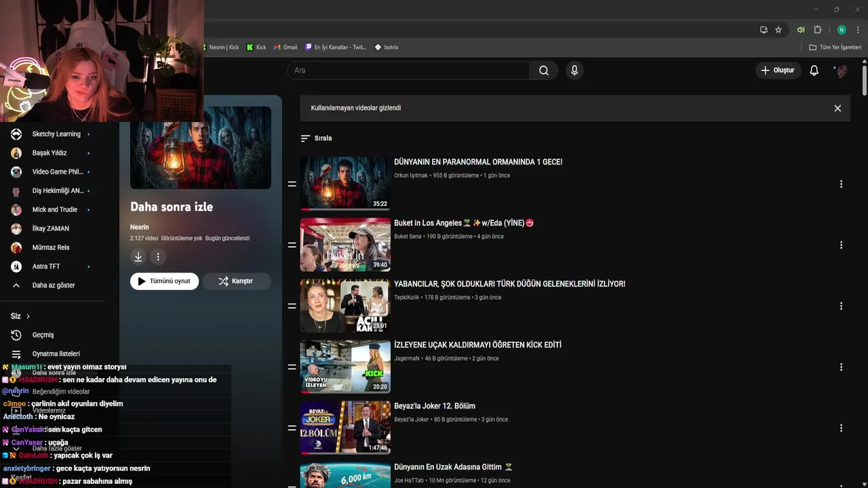Play all with Tümünü oynat
Screen dimensions: 868x488
[x=164, y=281]
